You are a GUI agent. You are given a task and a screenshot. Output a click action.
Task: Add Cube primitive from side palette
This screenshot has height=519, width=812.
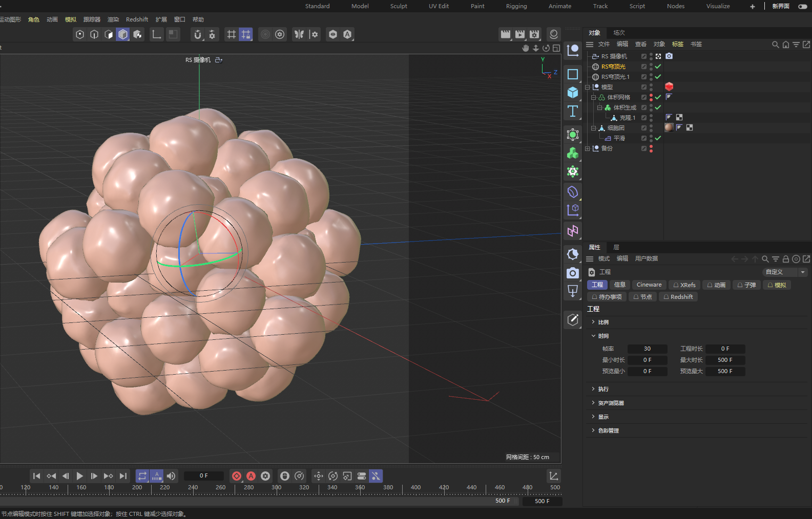tap(573, 93)
